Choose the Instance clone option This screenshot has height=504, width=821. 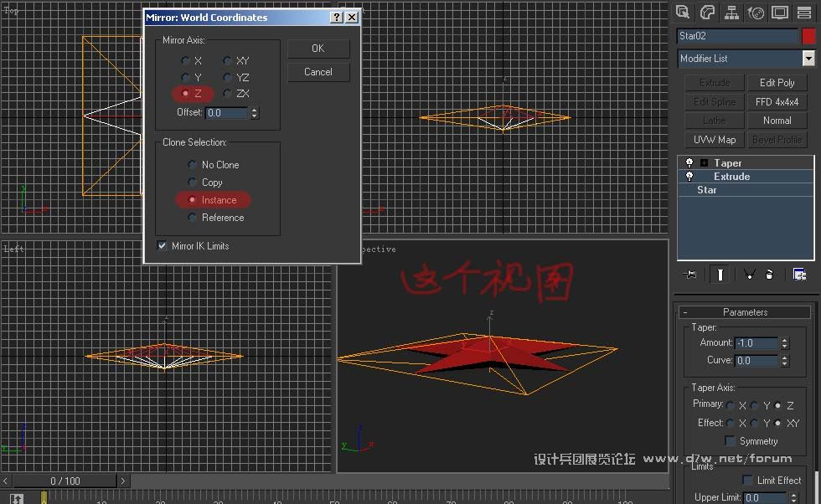coord(192,199)
